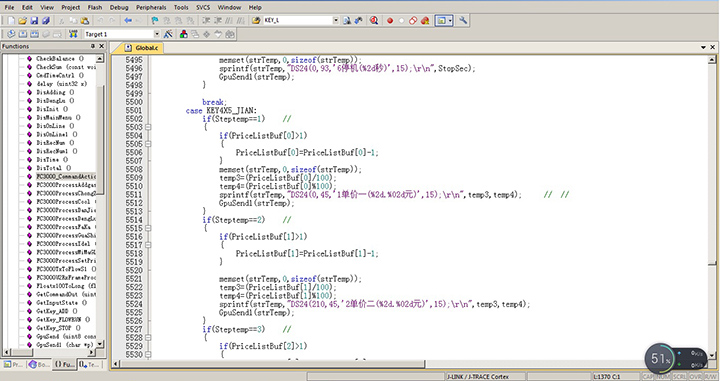720x381 pixels.
Task: Click the Download to flash LOAD icon
Action: pos(73,34)
